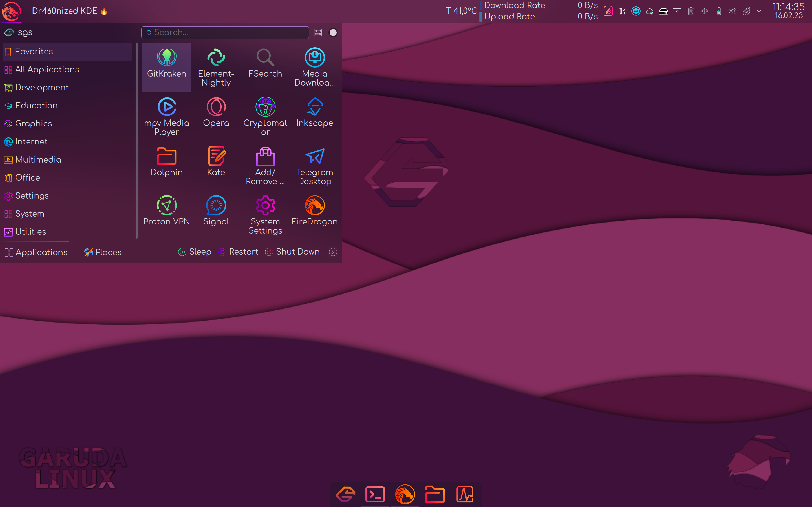Screen dimensions: 812x507
Task: Toggle Bluetooth tray icon
Action: tap(732, 11)
